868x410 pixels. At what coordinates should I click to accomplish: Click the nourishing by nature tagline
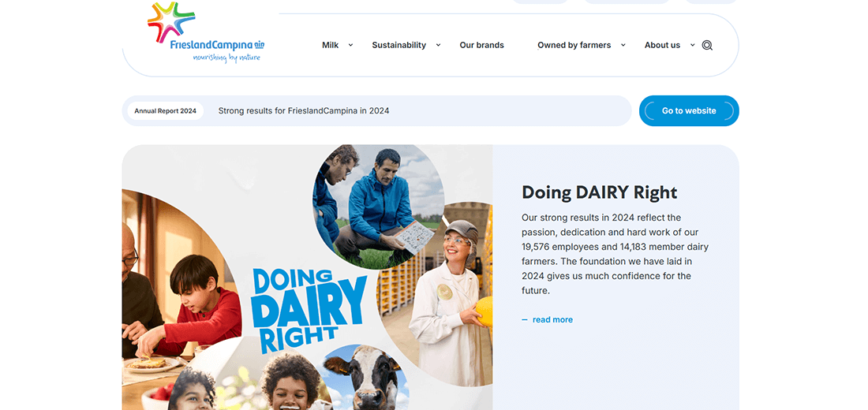click(226, 58)
